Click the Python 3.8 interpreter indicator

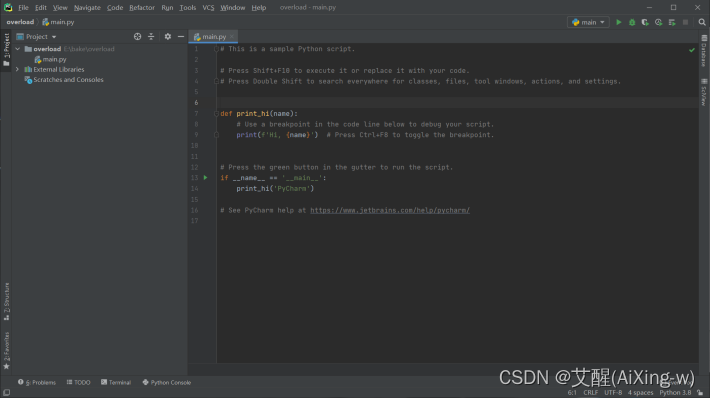click(675, 393)
